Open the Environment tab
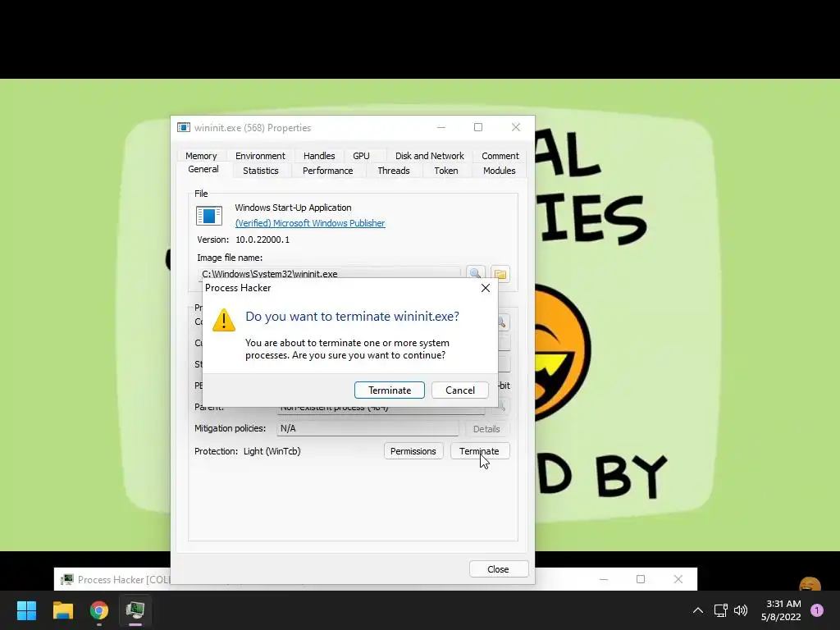This screenshot has width=840, height=630. pos(260,156)
